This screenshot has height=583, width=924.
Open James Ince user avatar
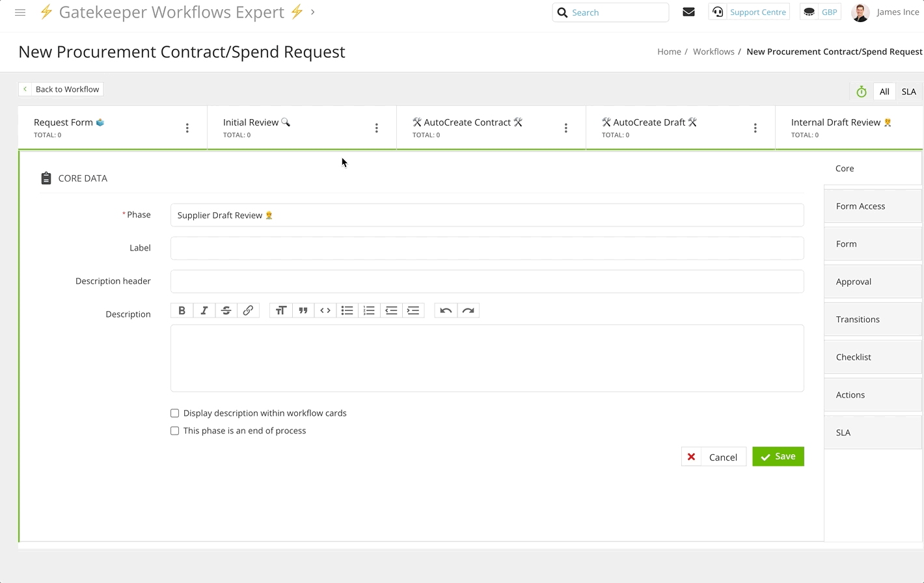[x=860, y=12]
